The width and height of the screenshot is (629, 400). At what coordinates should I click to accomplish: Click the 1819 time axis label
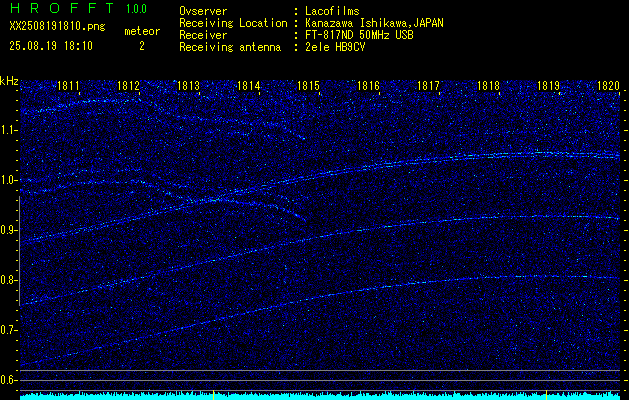548,86
